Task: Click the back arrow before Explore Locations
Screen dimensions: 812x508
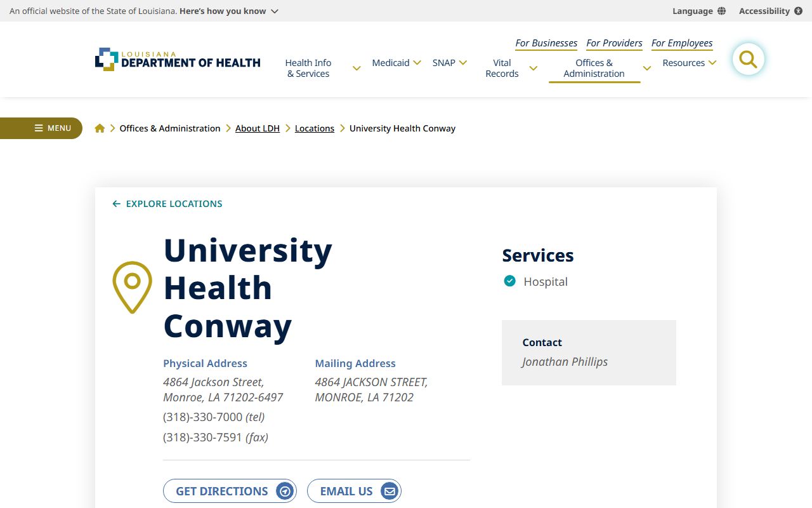Action: tap(116, 204)
